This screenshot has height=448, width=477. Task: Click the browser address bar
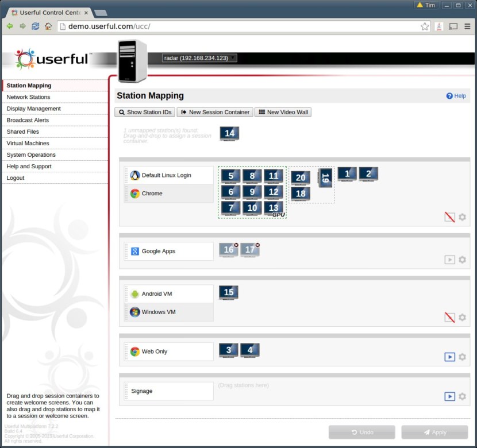click(x=243, y=26)
